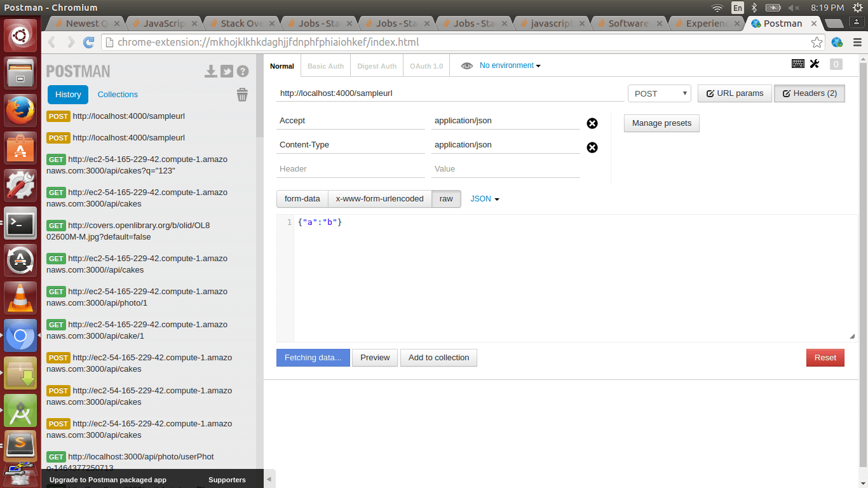Select form-data body type

302,199
